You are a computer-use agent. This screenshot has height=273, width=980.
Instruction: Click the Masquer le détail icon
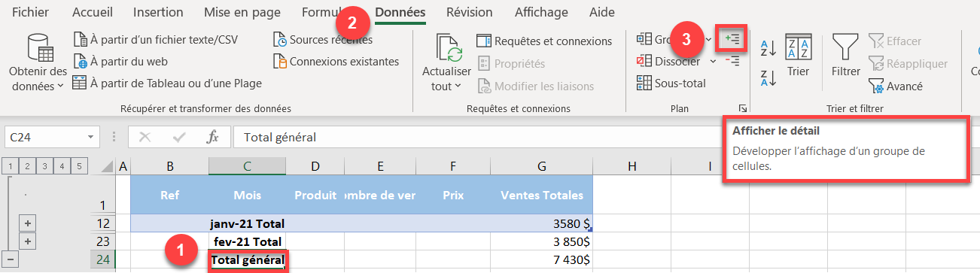731,61
